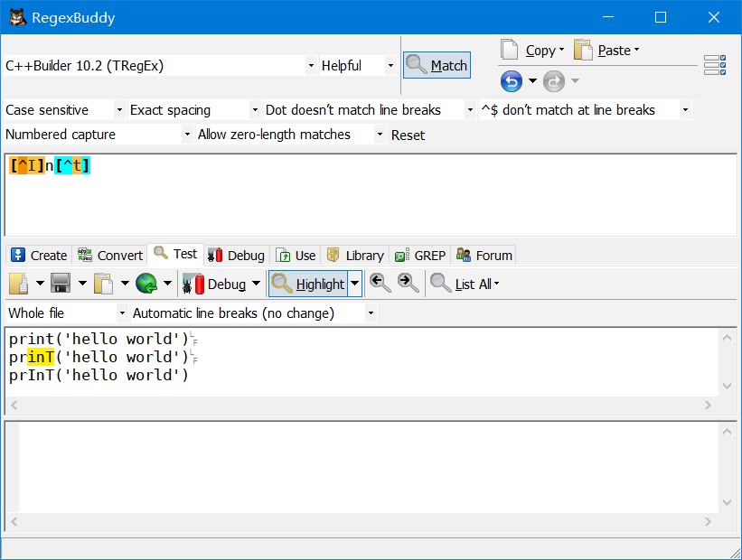The width and height of the screenshot is (742, 560).
Task: Open the layout options icon at top right
Action: pyautogui.click(x=715, y=65)
